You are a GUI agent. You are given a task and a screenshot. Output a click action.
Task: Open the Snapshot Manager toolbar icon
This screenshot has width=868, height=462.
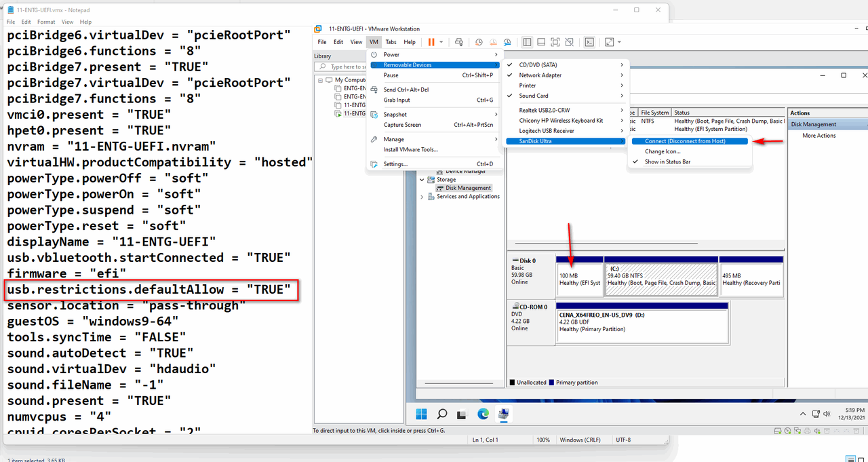point(507,42)
